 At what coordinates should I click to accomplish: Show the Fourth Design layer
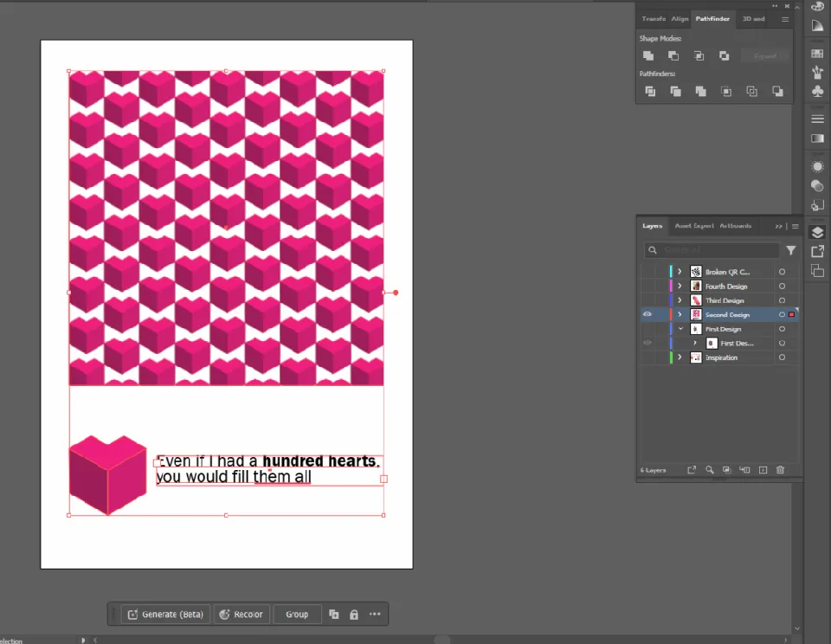pos(647,286)
